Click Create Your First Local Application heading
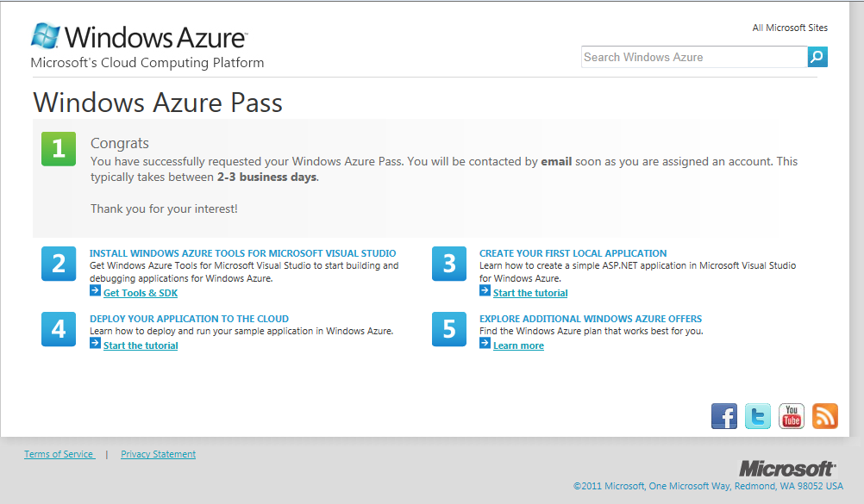 coord(573,253)
